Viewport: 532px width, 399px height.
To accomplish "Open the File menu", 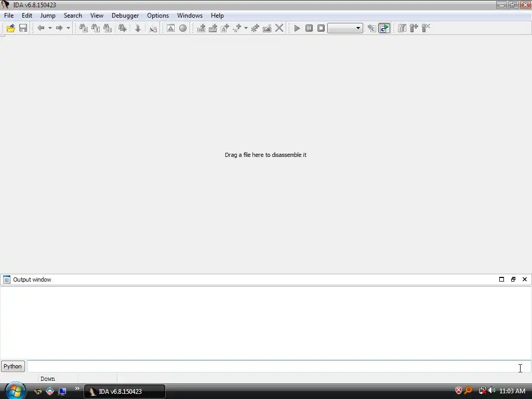I will point(9,16).
